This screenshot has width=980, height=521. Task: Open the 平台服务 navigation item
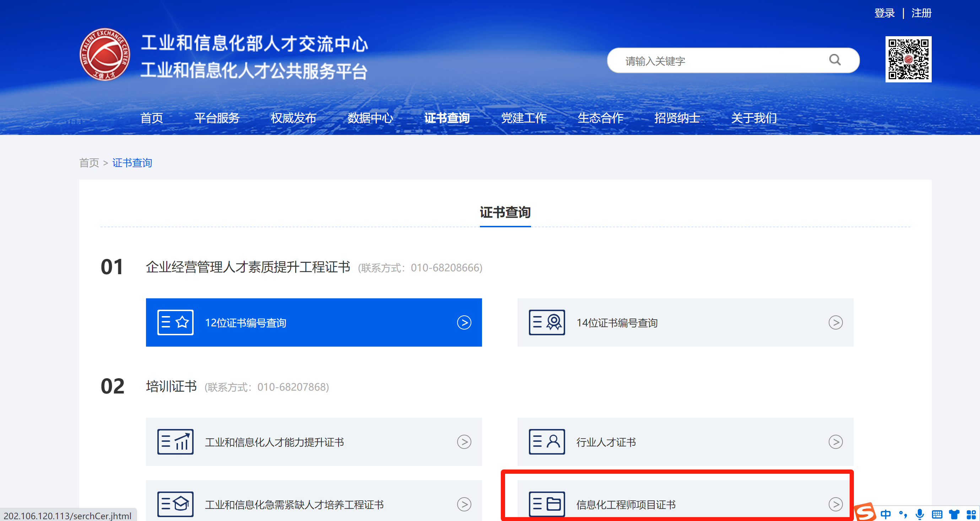pyautogui.click(x=217, y=118)
